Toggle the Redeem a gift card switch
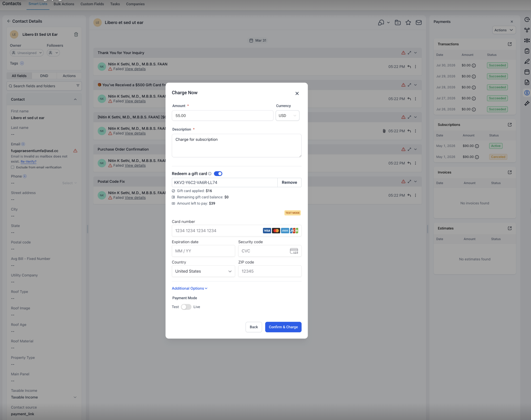This screenshot has height=420, width=531. tap(218, 174)
